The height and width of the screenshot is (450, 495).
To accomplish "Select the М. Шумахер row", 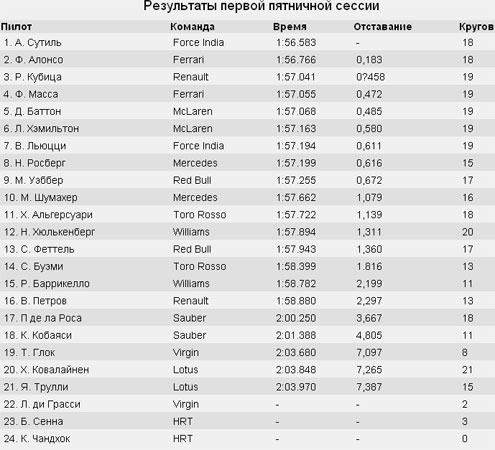I will [247, 197].
